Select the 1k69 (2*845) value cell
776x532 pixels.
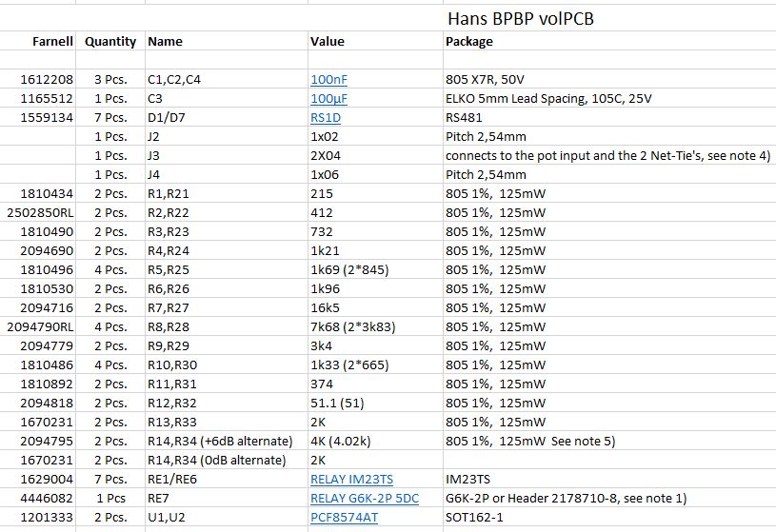(375, 269)
